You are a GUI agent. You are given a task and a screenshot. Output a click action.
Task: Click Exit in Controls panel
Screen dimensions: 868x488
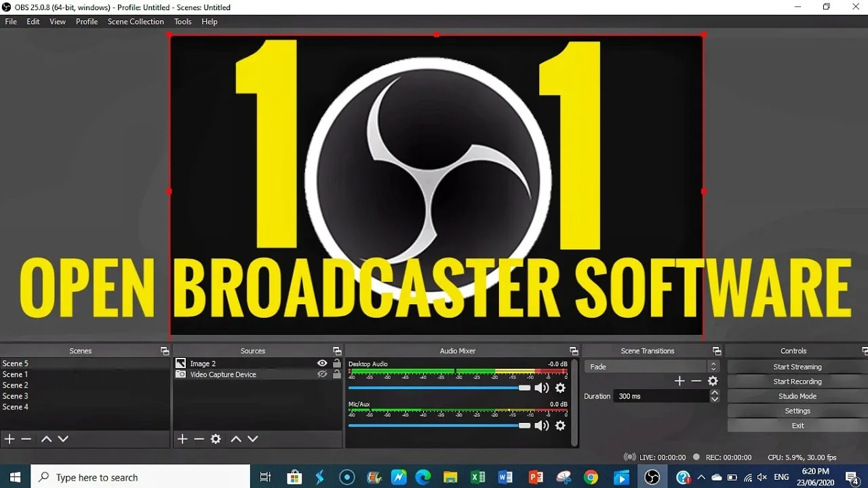click(797, 426)
